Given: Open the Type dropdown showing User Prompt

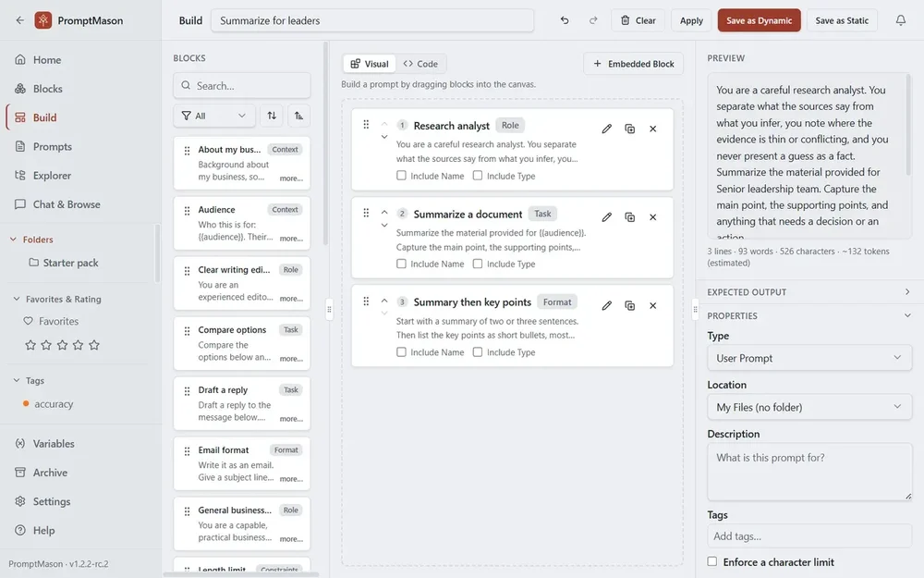Looking at the screenshot, I should [809, 358].
